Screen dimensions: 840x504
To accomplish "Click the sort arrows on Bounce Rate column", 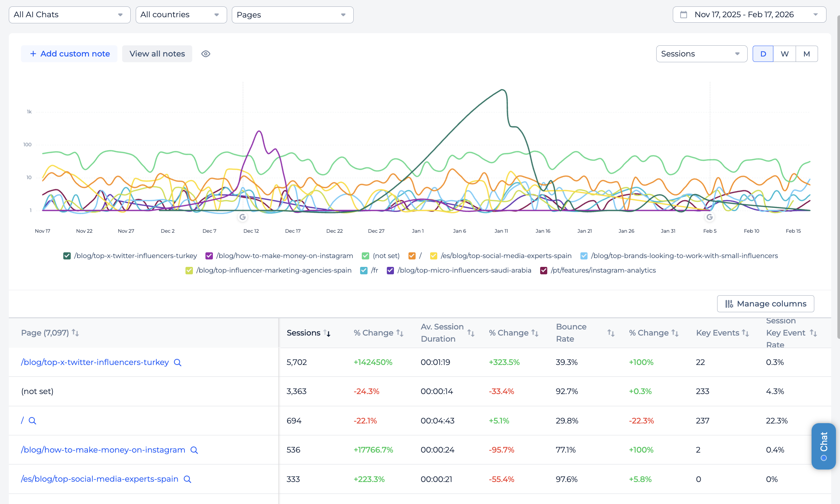I will coord(611,333).
